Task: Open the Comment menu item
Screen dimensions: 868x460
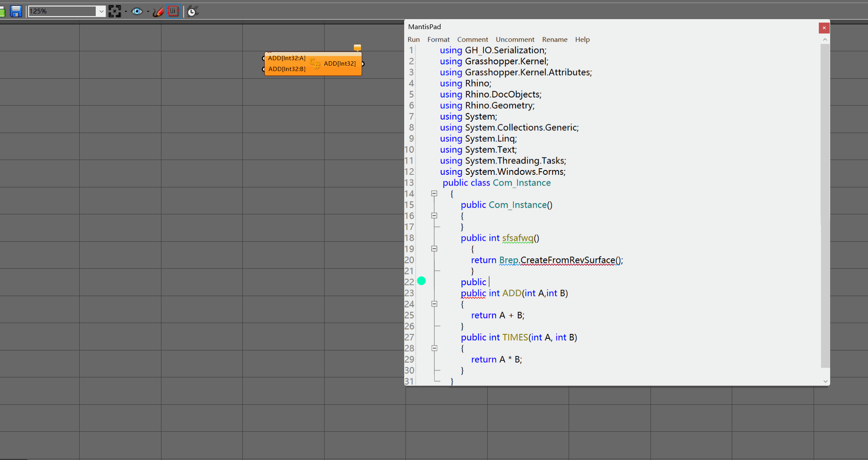Action: pyautogui.click(x=473, y=39)
